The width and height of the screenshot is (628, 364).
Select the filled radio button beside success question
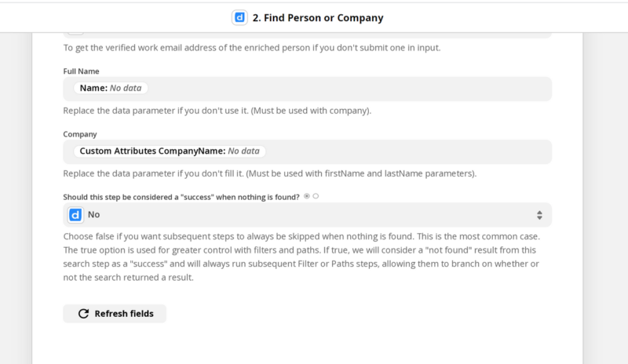pos(307,196)
